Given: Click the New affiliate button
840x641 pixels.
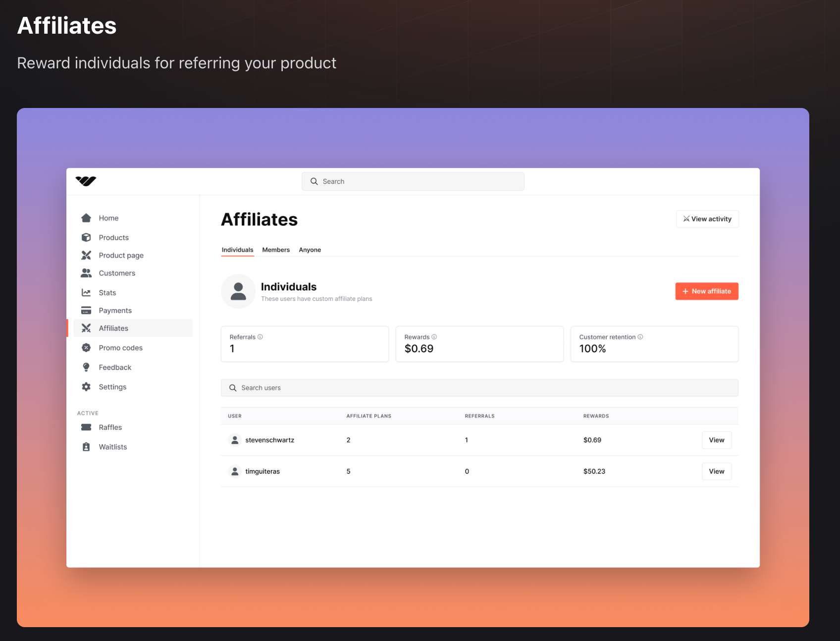Looking at the screenshot, I should point(707,291).
